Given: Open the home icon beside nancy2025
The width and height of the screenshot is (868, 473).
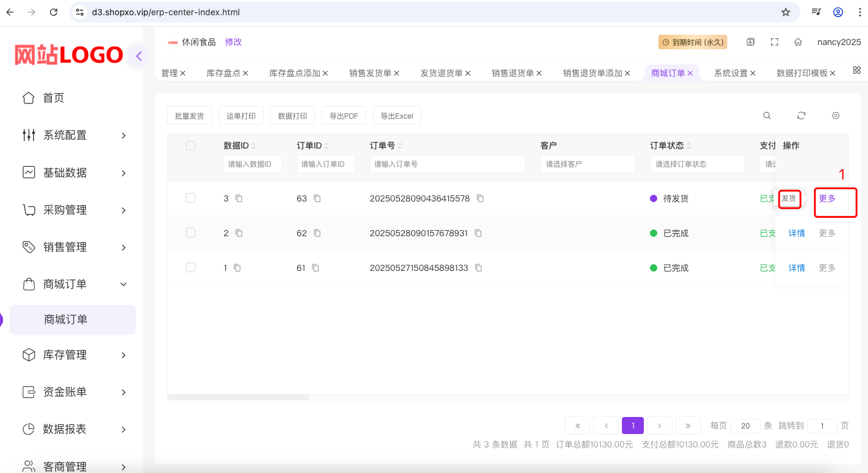Looking at the screenshot, I should 798,42.
